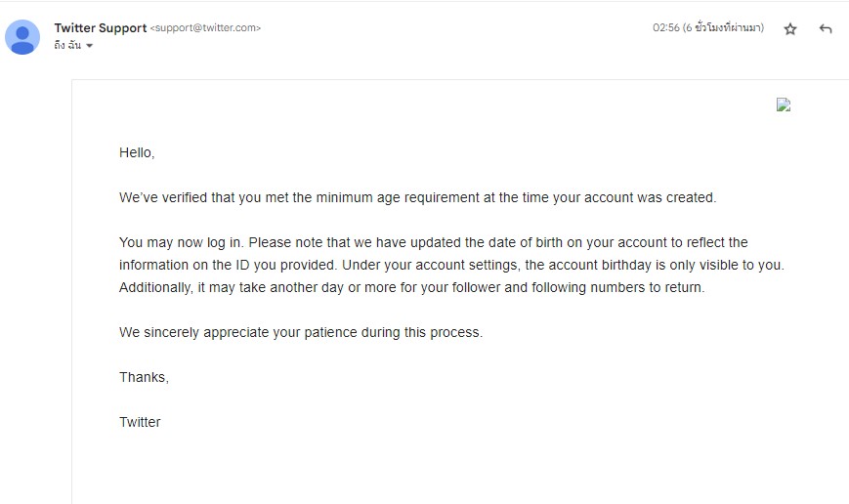Click the We sincerely appreciate your patience line

(301, 332)
